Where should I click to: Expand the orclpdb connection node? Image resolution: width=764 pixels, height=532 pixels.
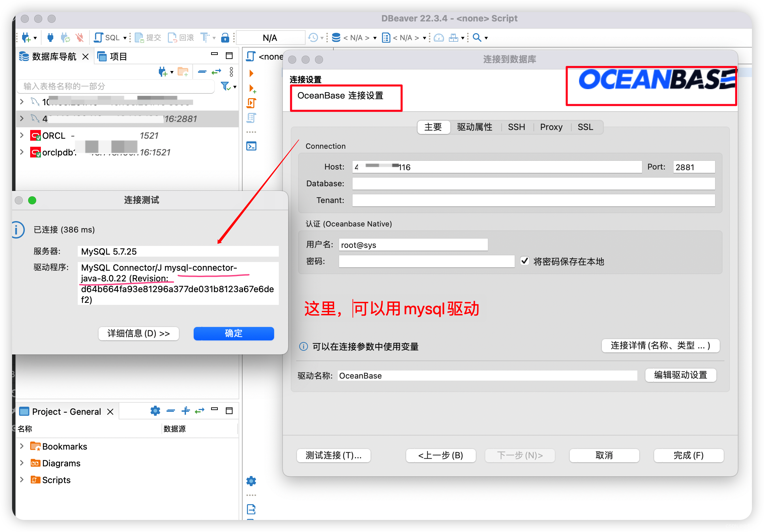tap(22, 152)
